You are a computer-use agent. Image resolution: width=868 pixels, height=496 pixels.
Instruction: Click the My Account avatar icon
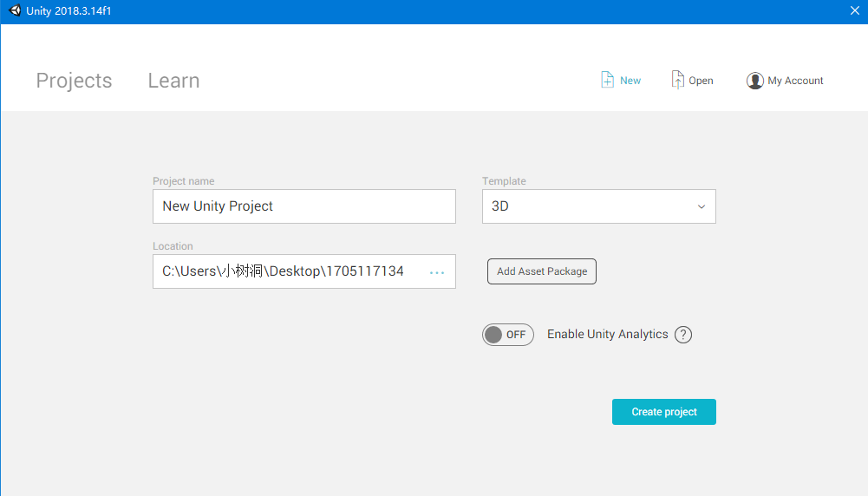pyautogui.click(x=754, y=81)
